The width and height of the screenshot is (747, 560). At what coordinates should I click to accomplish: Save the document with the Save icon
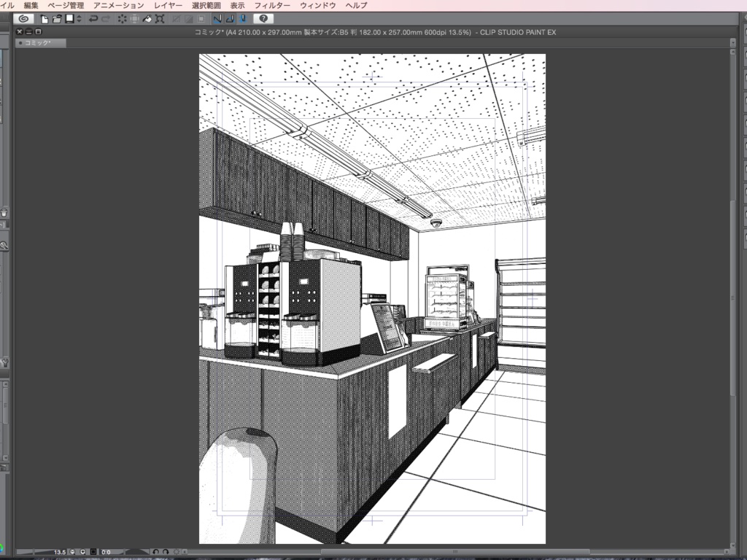click(69, 18)
